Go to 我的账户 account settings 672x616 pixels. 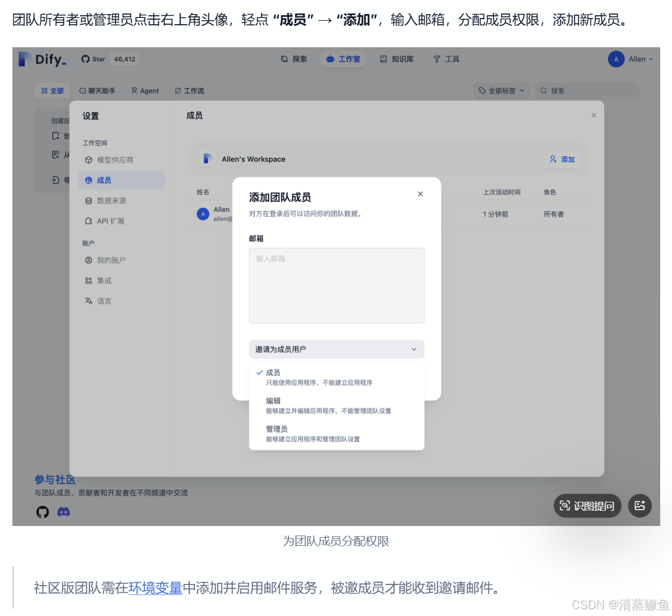click(111, 260)
